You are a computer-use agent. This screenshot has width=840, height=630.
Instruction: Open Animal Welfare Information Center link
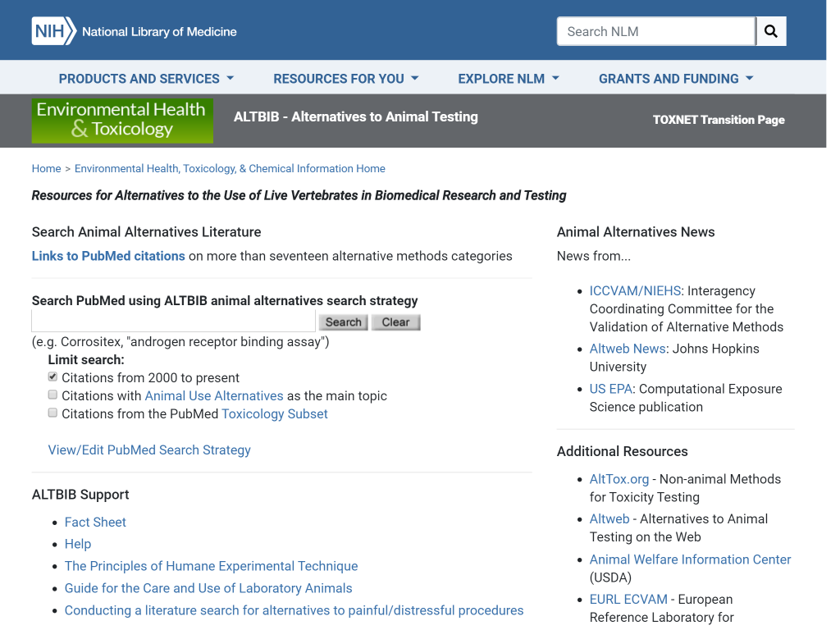[691, 559]
